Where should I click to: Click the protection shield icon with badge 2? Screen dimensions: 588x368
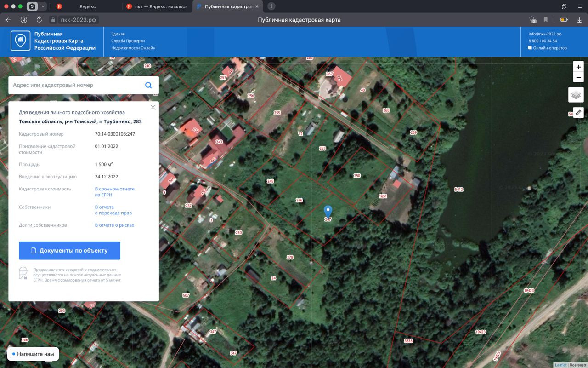click(532, 20)
